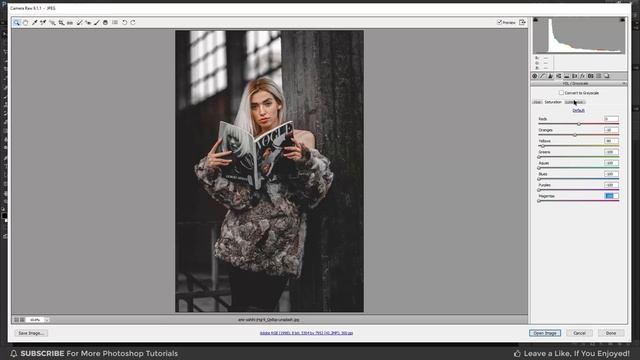The image size is (640, 360).
Task: Click the Greens saturation slider handle
Action: point(539,157)
